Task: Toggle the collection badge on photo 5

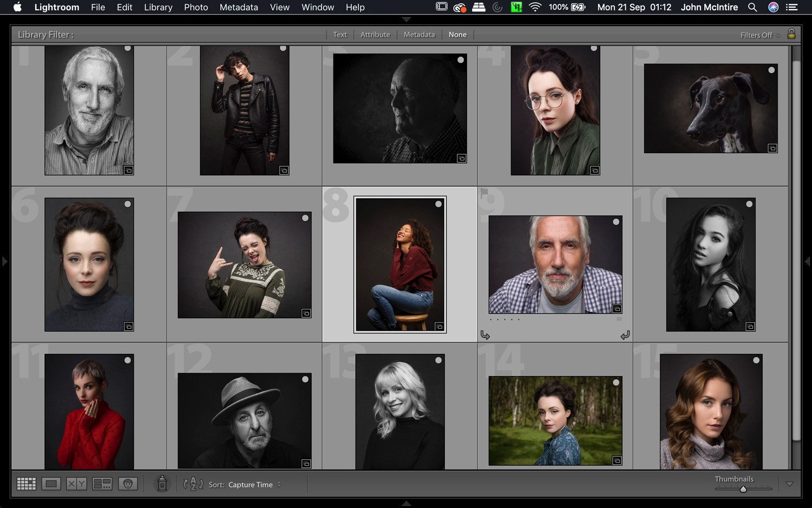Action: click(772, 148)
